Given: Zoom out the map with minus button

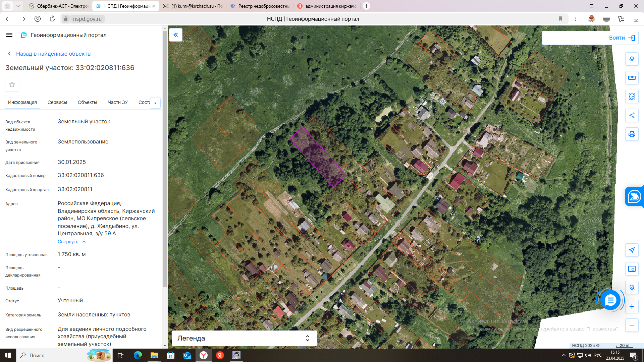Looking at the screenshot, I should click(x=632, y=325).
